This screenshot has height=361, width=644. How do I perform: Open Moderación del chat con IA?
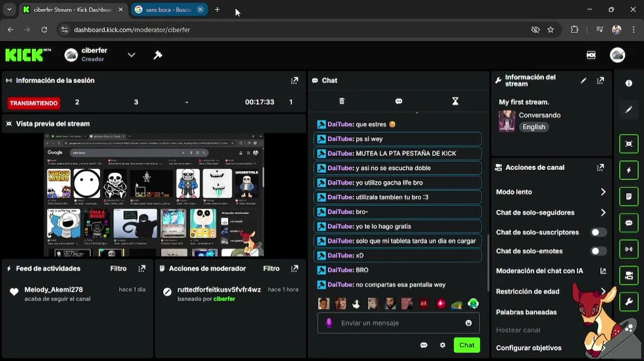point(551,271)
